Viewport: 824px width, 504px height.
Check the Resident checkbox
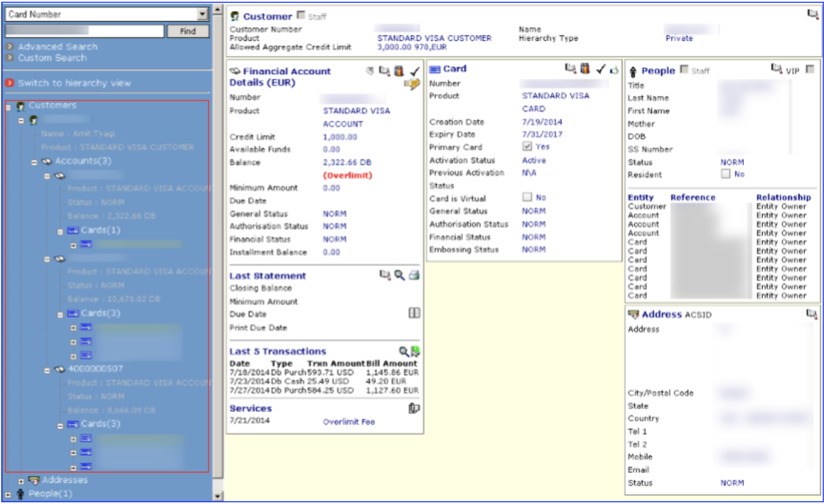[x=725, y=174]
